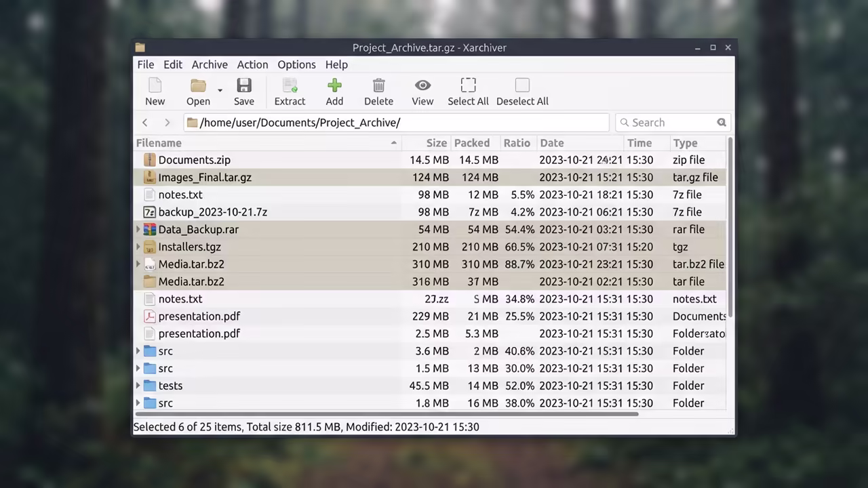Sort by the Size column header
Screen dimensions: 868x488
pos(427,143)
